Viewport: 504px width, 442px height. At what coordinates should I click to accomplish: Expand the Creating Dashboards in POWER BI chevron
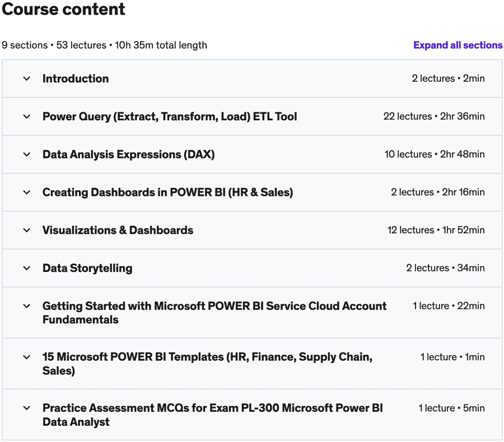click(x=27, y=192)
